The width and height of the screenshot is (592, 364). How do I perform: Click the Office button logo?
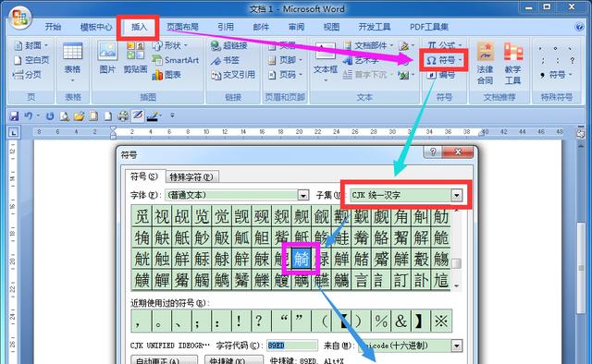pyautogui.click(x=20, y=18)
